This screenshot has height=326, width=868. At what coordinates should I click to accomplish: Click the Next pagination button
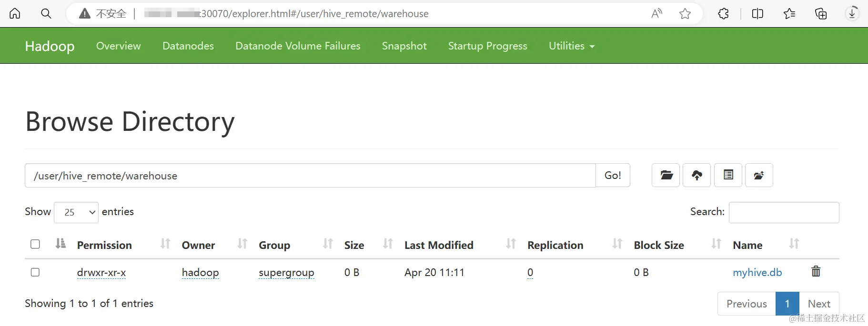pos(818,304)
